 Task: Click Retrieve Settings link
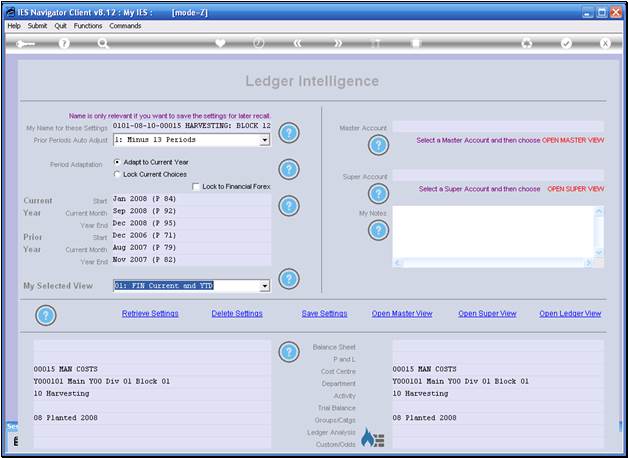coord(150,313)
